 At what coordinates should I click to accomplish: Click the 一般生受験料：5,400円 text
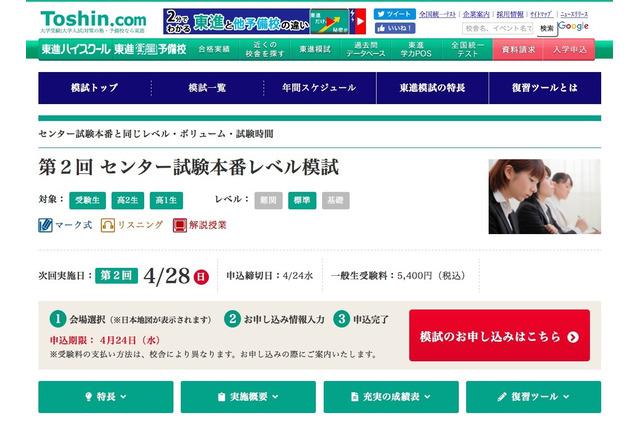tap(398, 276)
